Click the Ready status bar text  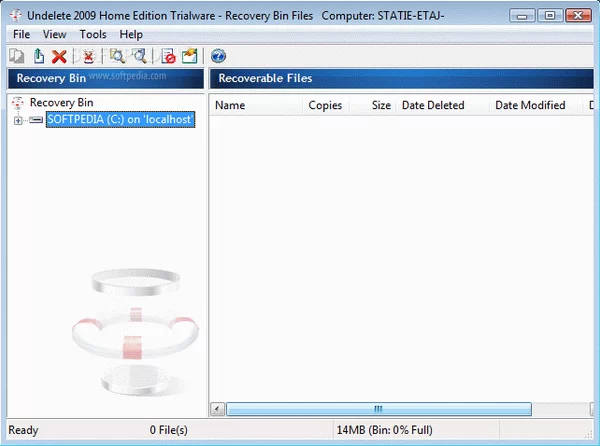(x=23, y=430)
